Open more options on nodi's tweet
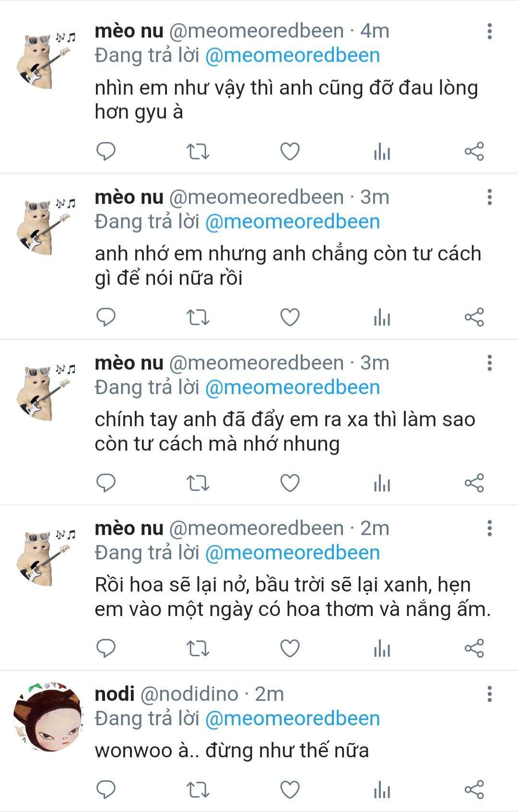The image size is (518, 812). [x=489, y=694]
